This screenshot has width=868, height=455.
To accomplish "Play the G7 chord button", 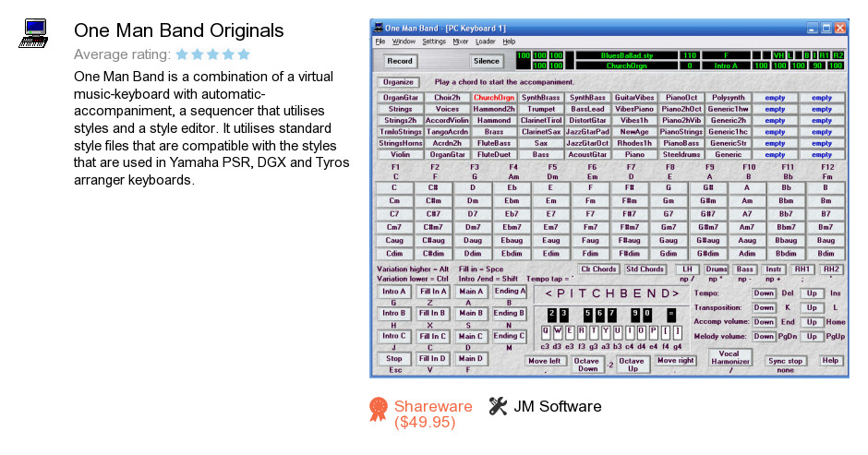I will click(669, 214).
